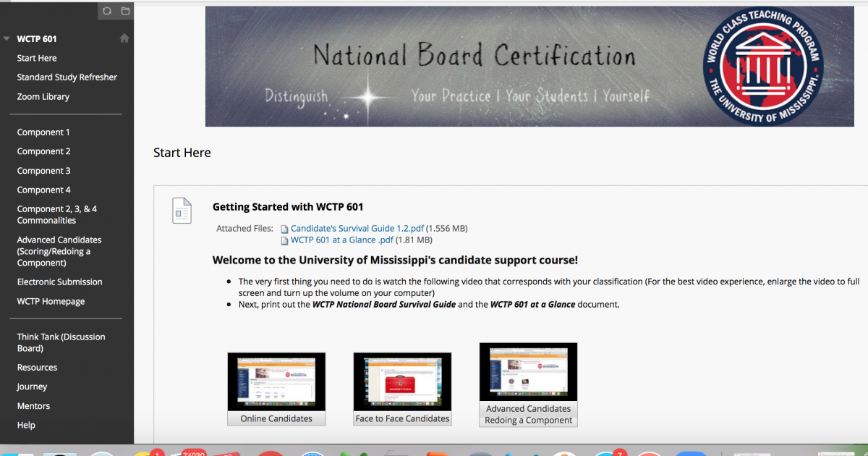
Task: Select Resources in the course menu
Action: pos(38,368)
